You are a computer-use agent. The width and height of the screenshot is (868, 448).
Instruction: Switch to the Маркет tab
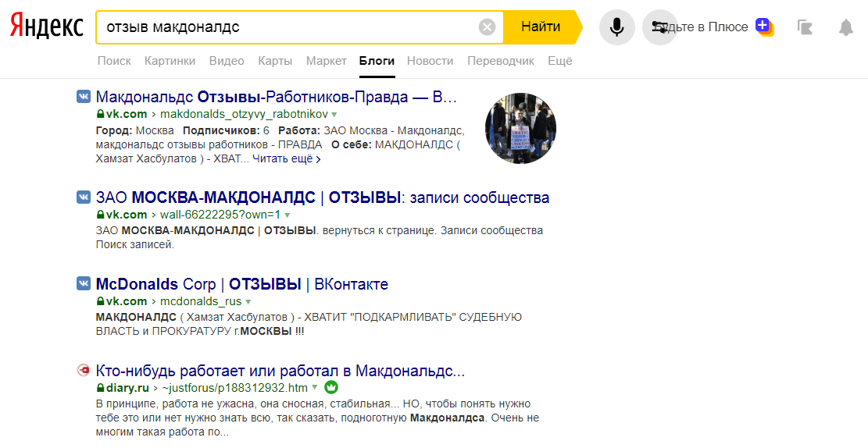tap(326, 61)
